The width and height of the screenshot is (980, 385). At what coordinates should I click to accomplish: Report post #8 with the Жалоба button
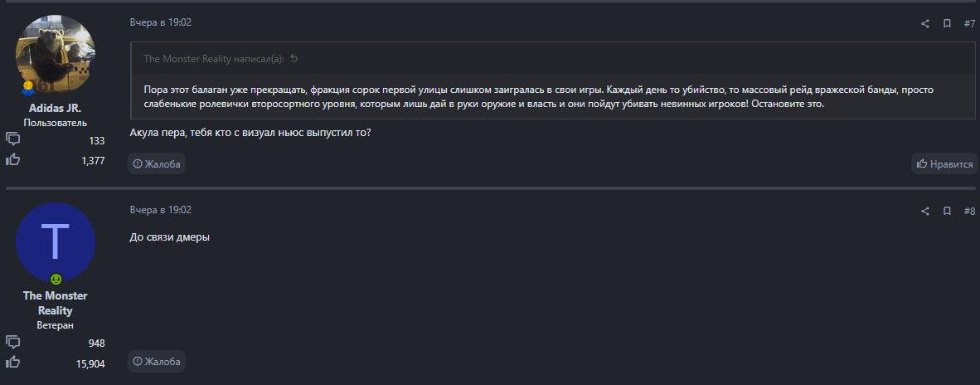click(157, 362)
